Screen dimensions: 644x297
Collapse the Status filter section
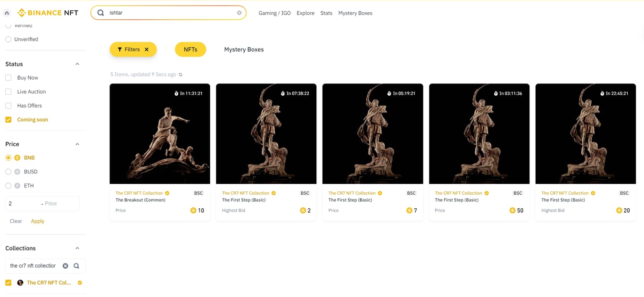(77, 64)
